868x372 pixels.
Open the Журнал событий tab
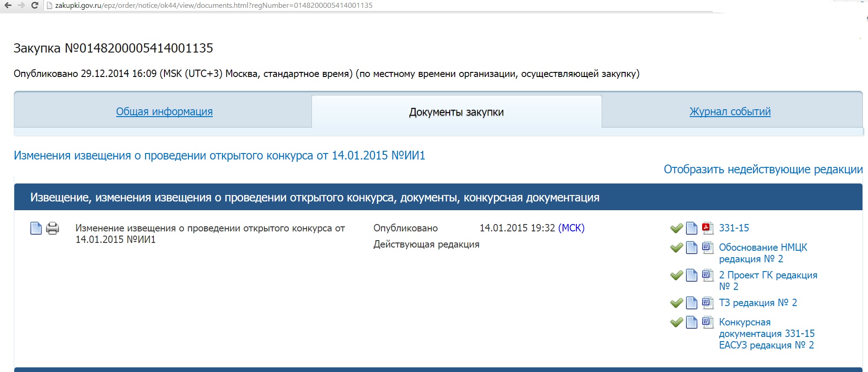coord(730,112)
